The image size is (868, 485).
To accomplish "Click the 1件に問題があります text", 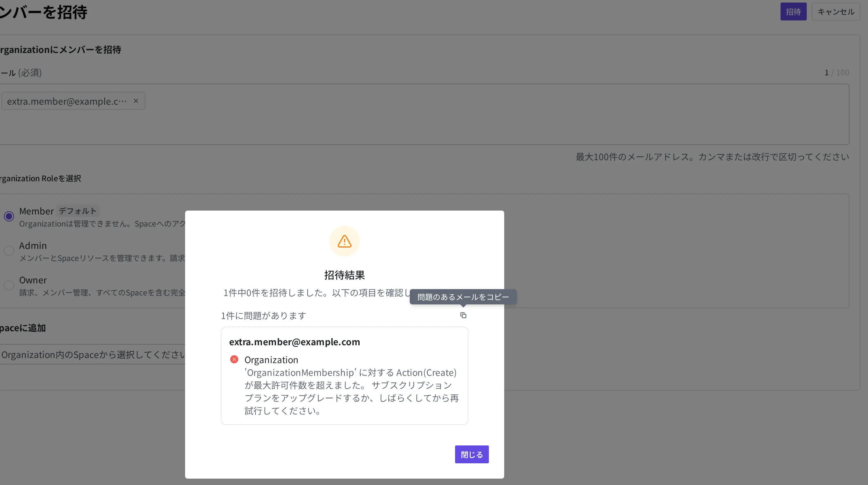I will pos(264,316).
